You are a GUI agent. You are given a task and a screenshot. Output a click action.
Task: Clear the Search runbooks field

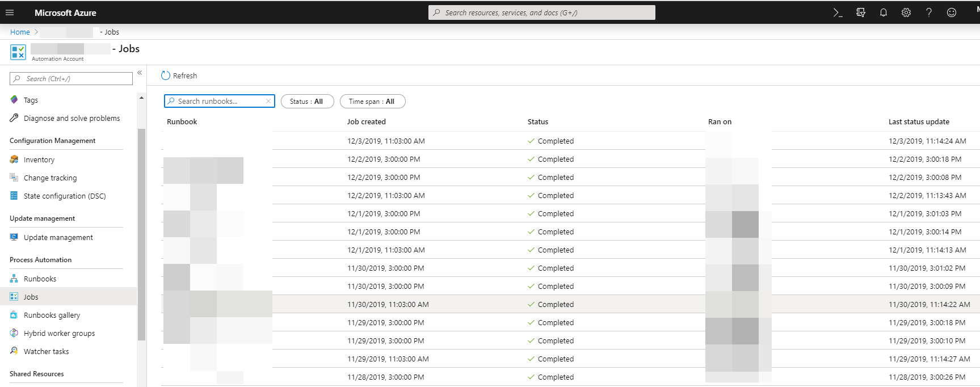(x=268, y=101)
